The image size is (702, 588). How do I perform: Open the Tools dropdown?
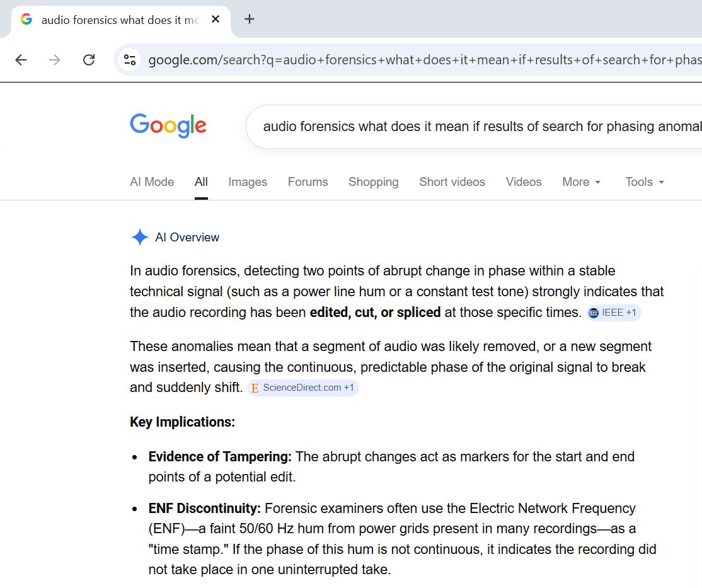click(644, 182)
